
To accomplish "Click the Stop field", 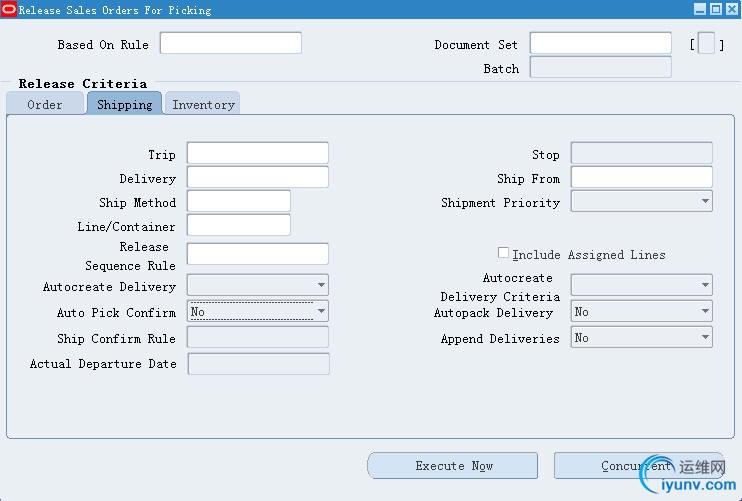I will (642, 153).
